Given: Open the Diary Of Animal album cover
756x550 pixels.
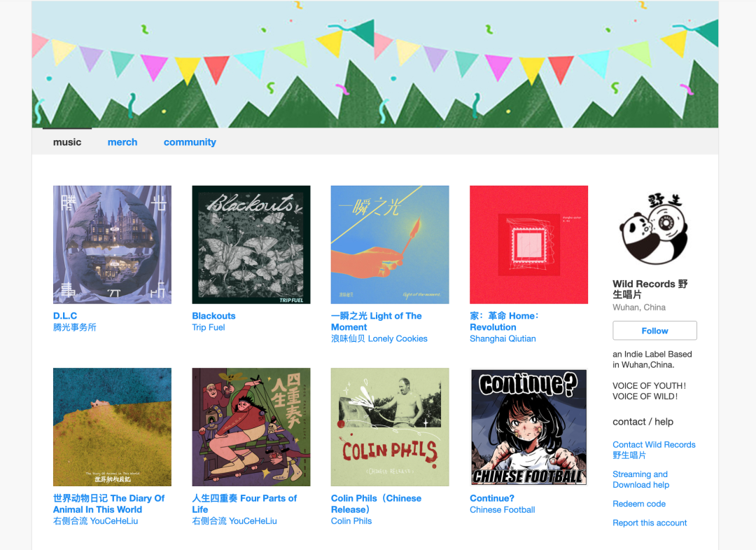Looking at the screenshot, I should [112, 427].
